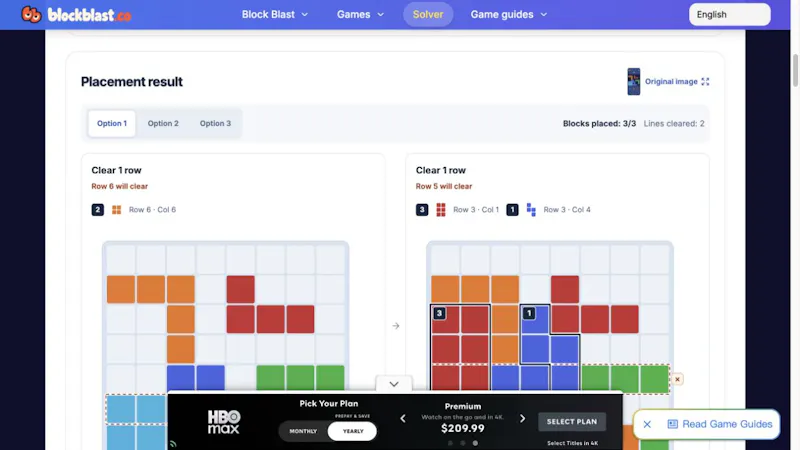Click the 'Row 6 will clear' text
Viewport: 800px width, 450px height.
[119, 186]
